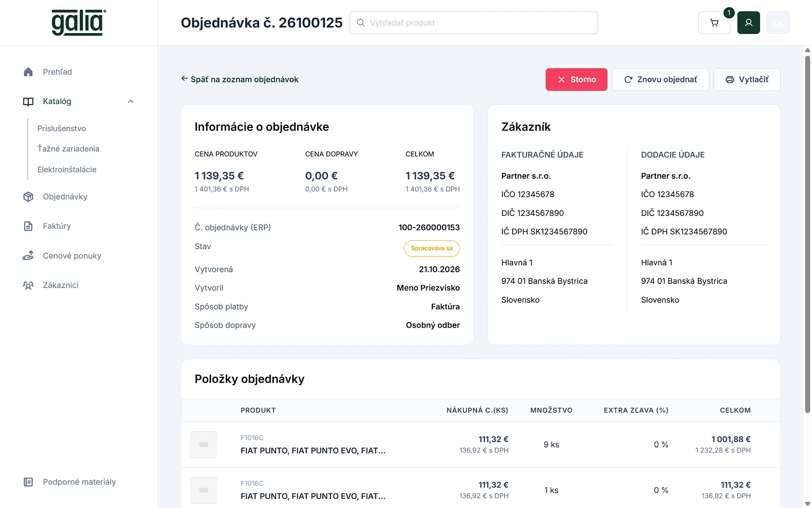Click the Podporné materiály icon
Screen dimensions: 812x508
tap(28, 482)
